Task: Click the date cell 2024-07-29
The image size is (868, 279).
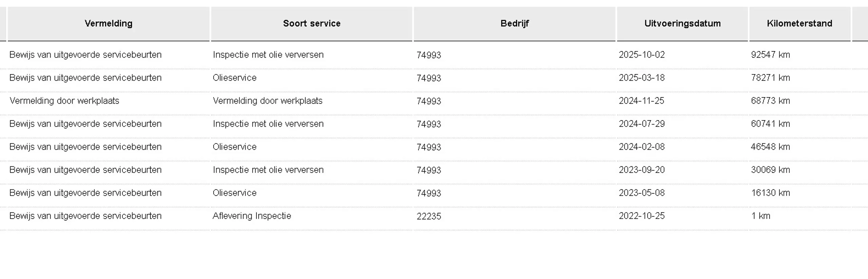Action: (642, 124)
